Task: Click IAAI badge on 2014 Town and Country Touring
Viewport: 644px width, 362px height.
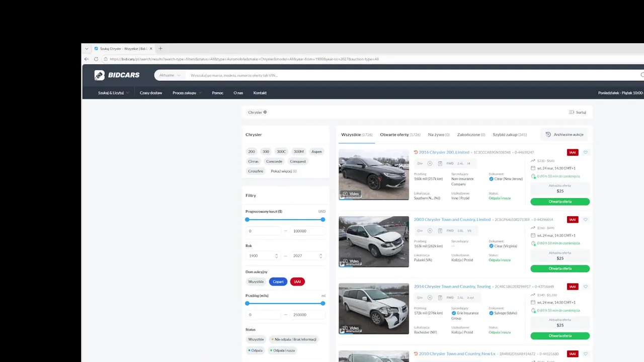Action: point(573,287)
